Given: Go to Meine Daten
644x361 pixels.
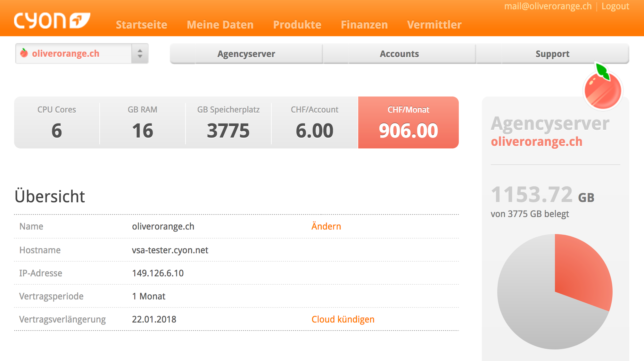Looking at the screenshot, I should [x=220, y=25].
